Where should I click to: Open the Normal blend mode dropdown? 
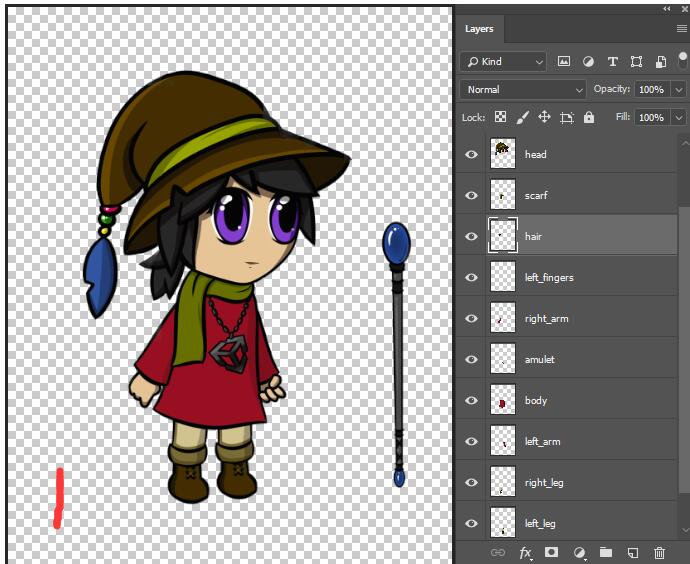[x=523, y=89]
